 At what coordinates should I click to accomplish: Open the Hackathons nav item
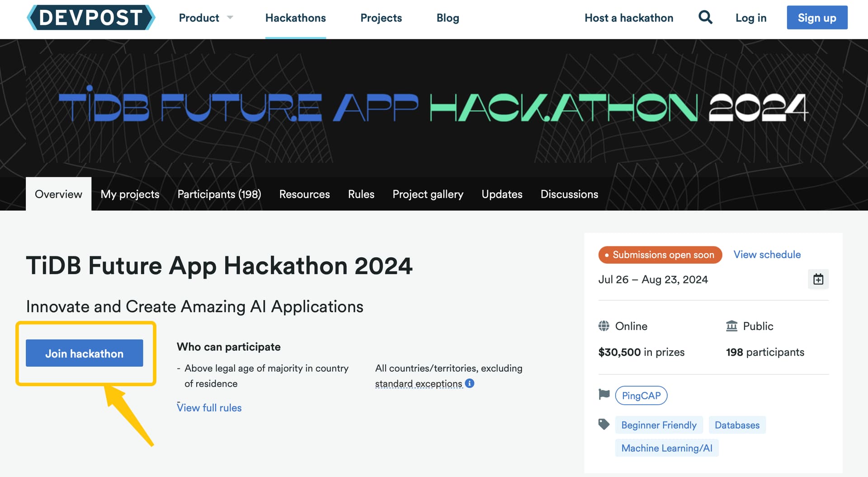[x=296, y=18]
